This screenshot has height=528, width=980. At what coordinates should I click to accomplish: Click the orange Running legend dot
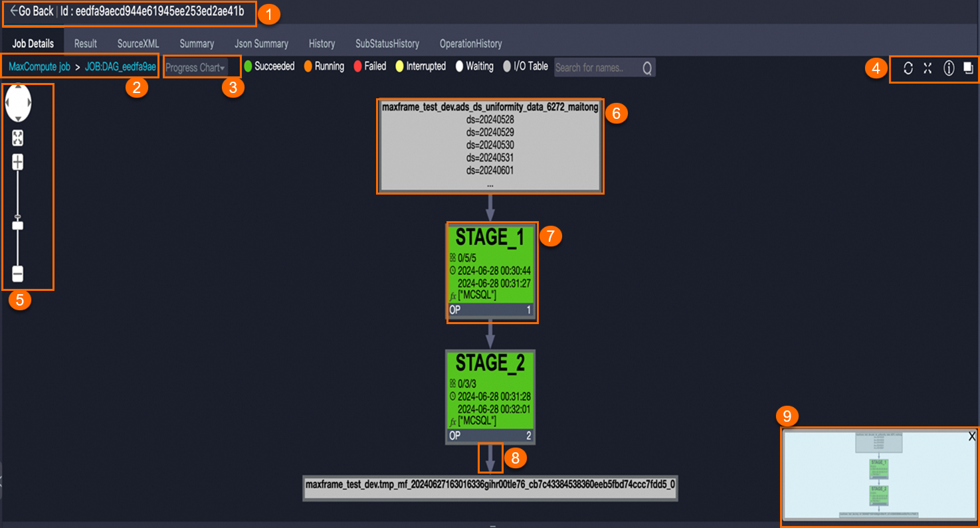point(308,66)
